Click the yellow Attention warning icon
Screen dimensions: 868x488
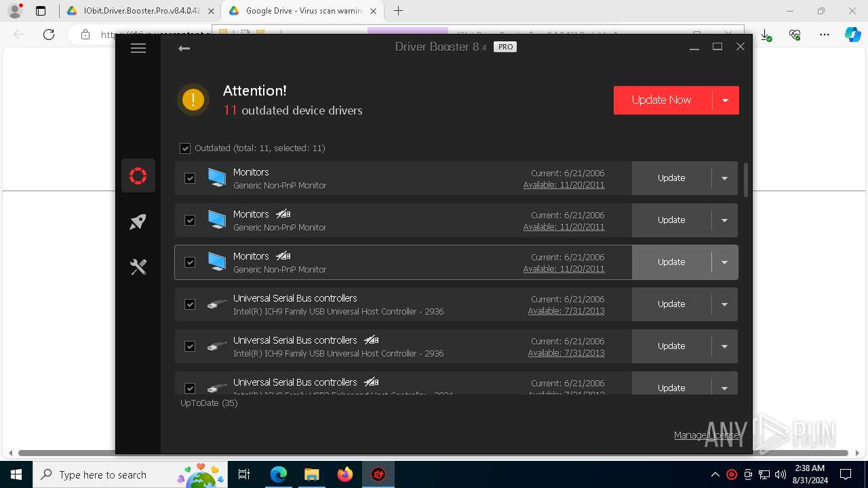pyautogui.click(x=193, y=100)
